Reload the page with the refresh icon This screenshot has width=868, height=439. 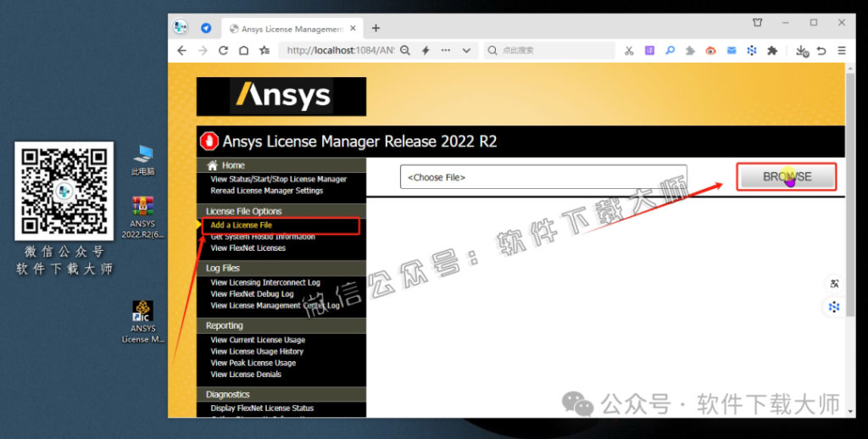pyautogui.click(x=223, y=50)
